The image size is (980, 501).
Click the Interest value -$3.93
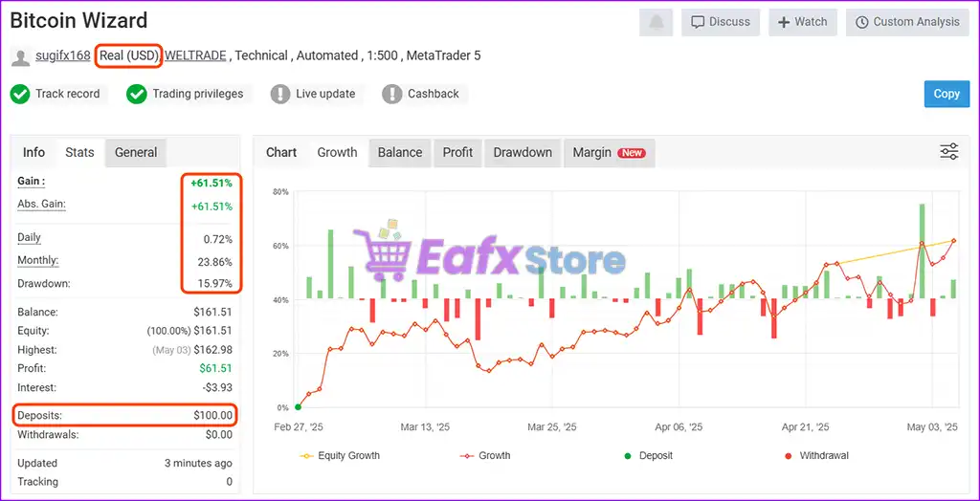pos(217,387)
